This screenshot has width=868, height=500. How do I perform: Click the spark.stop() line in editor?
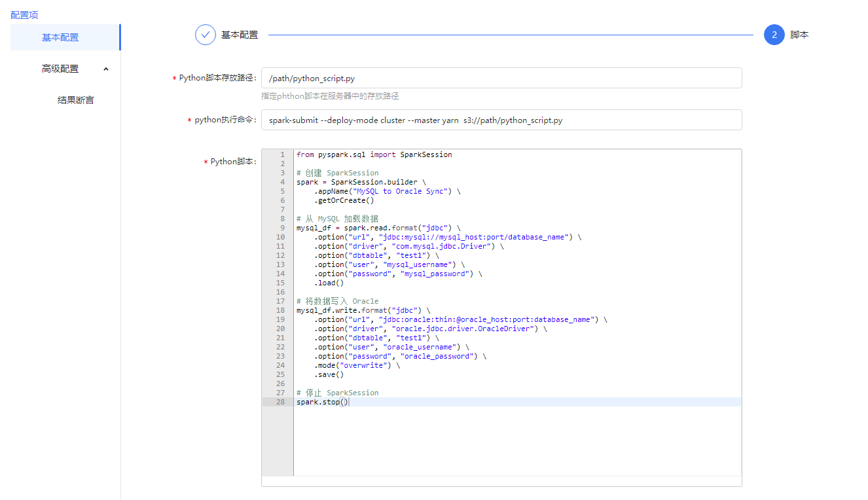coord(322,402)
